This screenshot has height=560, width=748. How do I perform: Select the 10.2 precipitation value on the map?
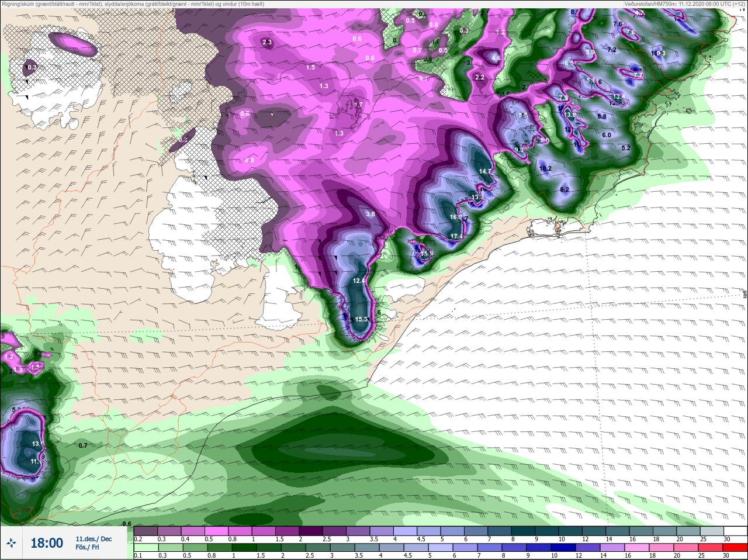545,168
